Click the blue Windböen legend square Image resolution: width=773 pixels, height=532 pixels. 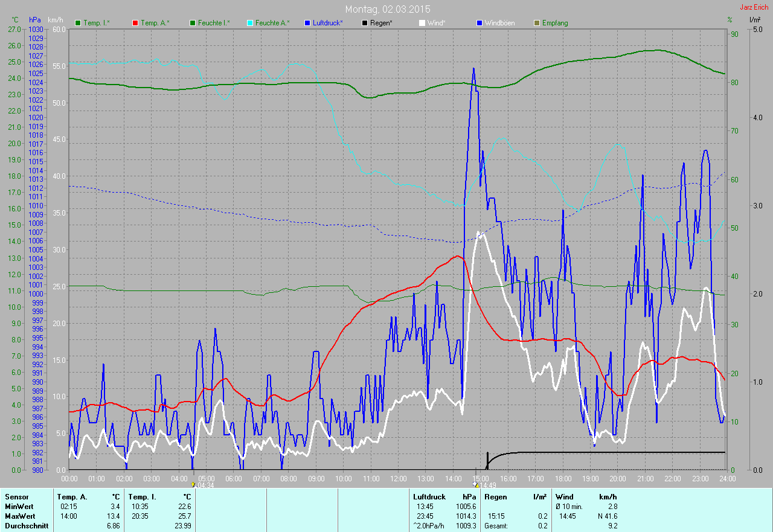pyautogui.click(x=480, y=23)
